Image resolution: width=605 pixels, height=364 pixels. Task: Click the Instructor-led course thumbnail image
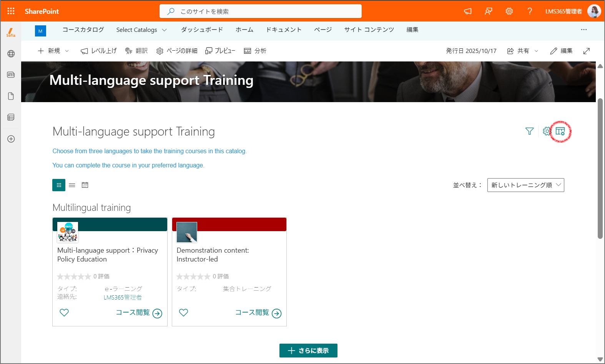pos(187,232)
